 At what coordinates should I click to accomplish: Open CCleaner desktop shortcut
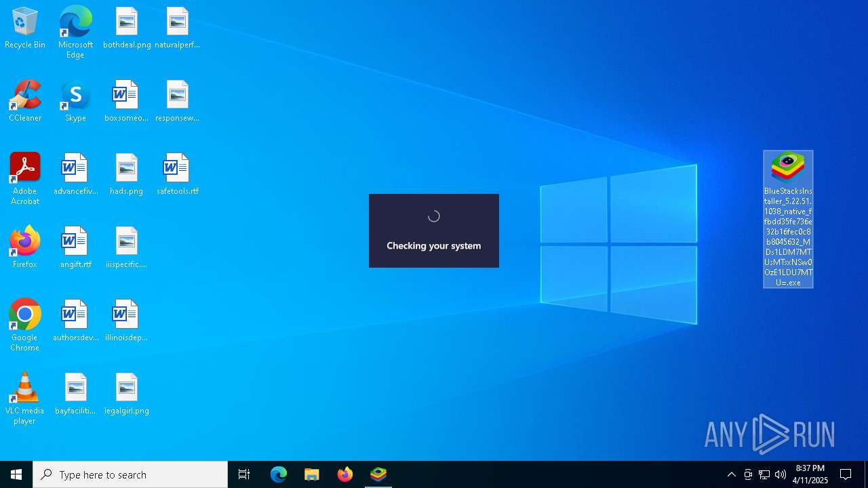(25, 102)
